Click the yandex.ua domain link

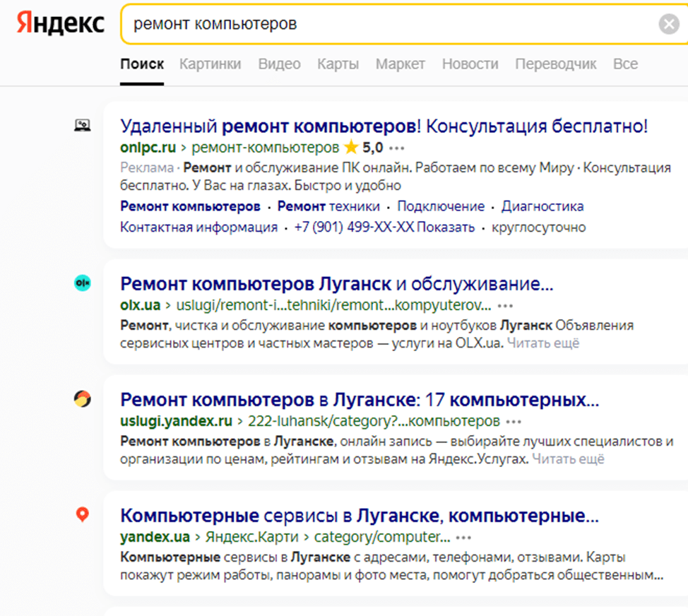tap(155, 537)
